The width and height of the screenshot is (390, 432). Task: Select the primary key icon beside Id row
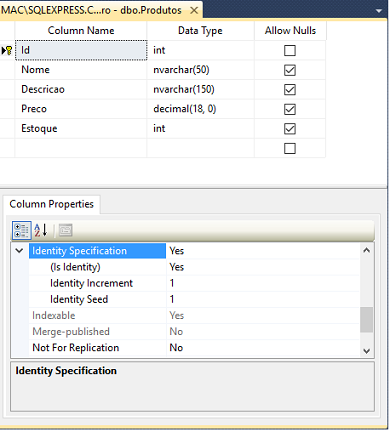7,51
